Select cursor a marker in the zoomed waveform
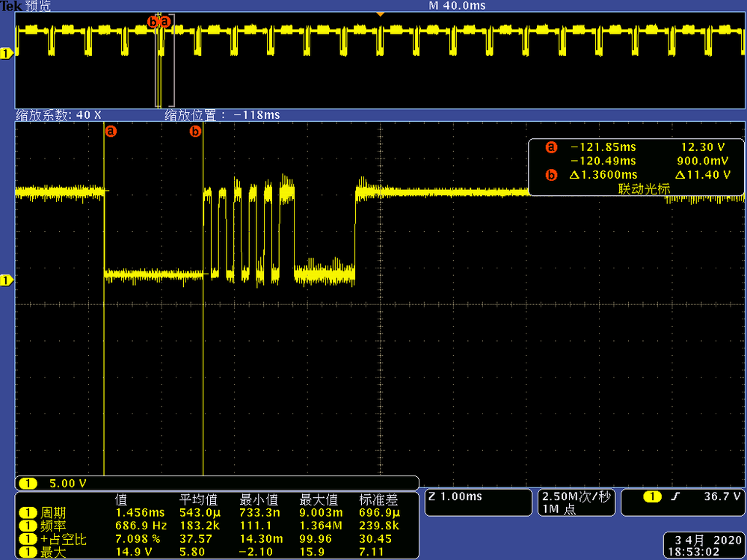Screen dimensions: 747x560 (111, 131)
